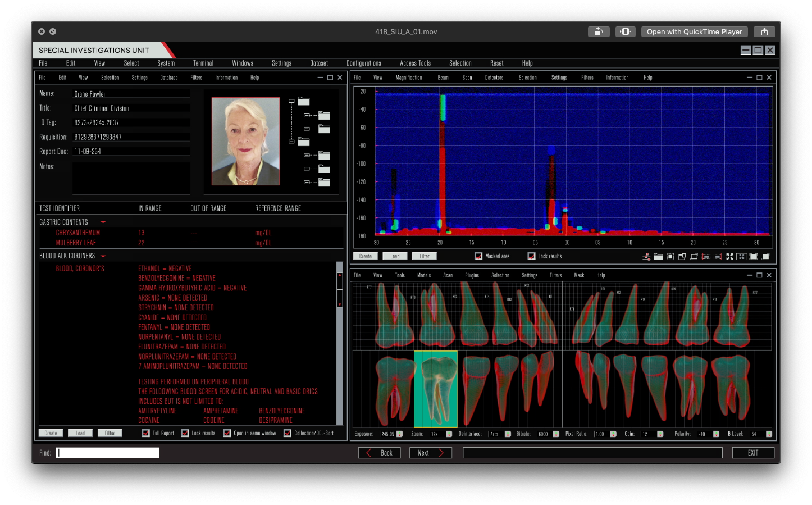
Task: Open the Exposure value stepper
Action: (x=400, y=434)
